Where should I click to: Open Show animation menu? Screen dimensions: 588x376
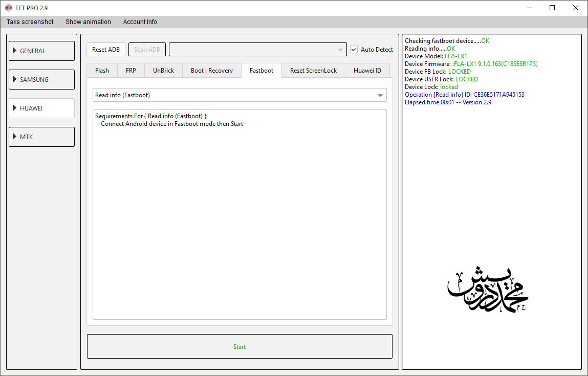tap(88, 22)
